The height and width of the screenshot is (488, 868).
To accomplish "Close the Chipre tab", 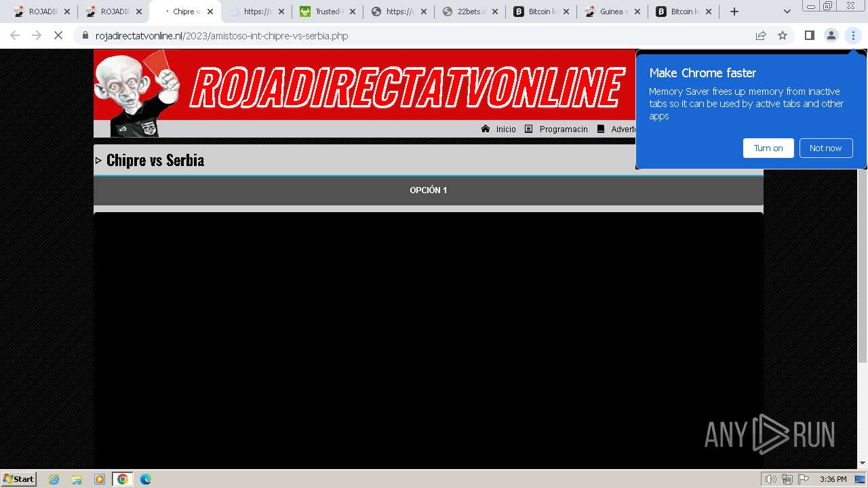I will 210,12.
